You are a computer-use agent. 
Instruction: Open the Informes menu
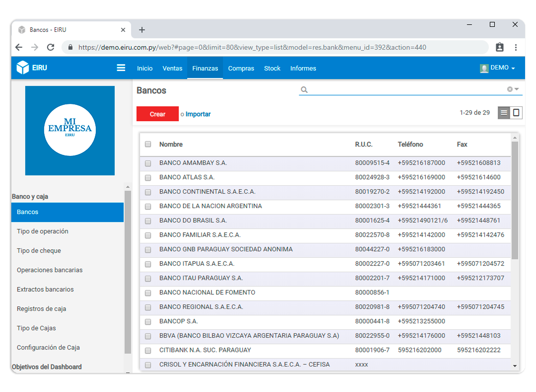pos(303,68)
